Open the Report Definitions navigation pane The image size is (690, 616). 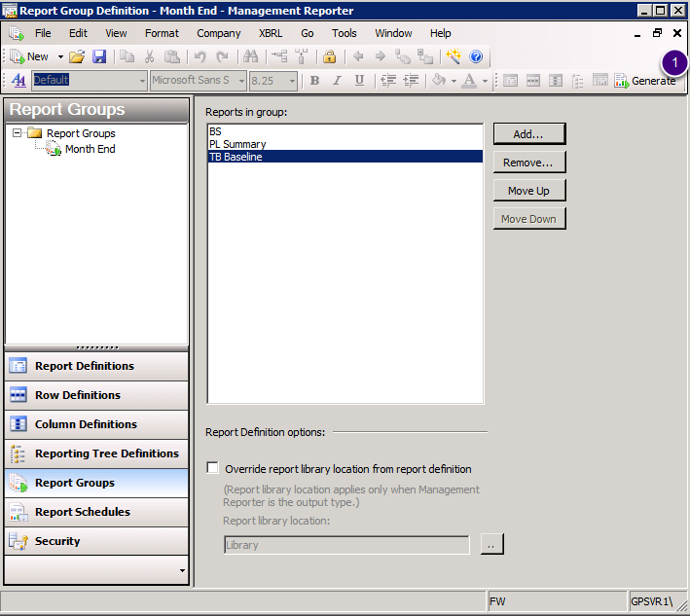tap(96, 366)
